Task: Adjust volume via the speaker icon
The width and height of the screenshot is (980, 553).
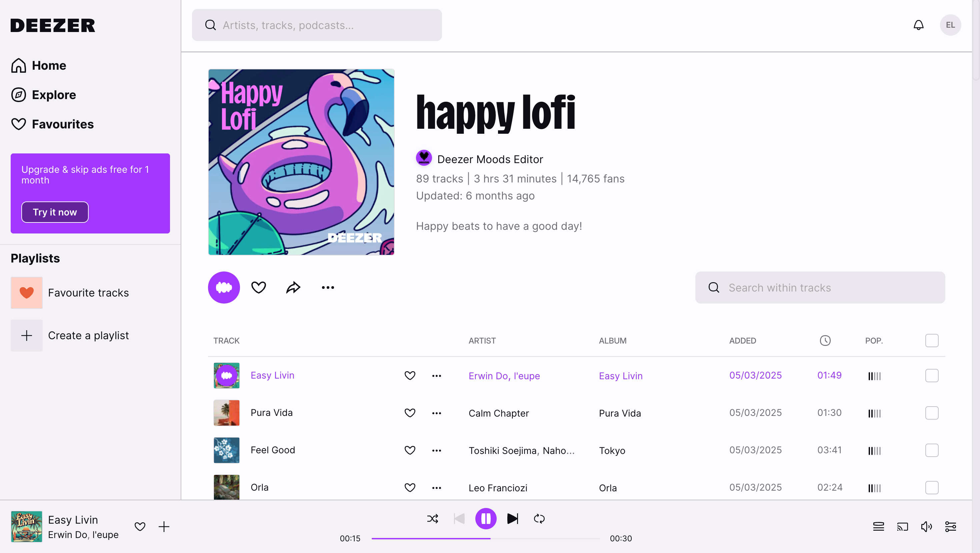Action: tap(927, 527)
